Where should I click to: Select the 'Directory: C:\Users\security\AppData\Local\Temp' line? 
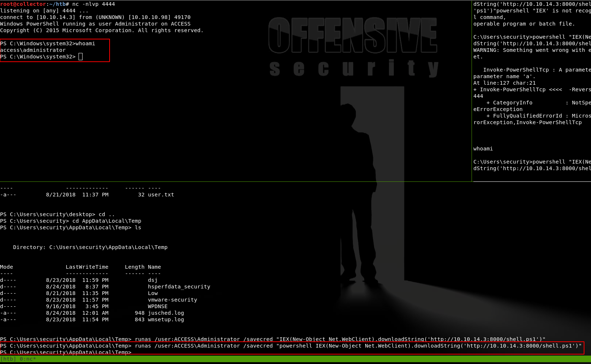(90, 247)
